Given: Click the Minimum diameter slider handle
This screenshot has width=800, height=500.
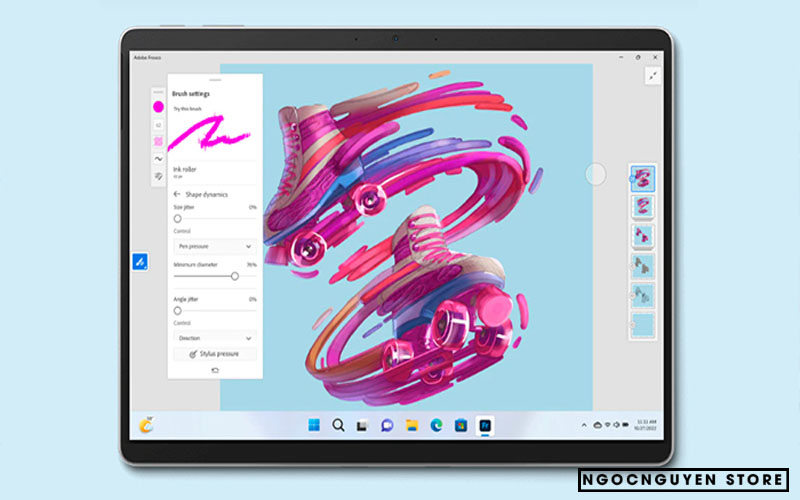Looking at the screenshot, I should [x=235, y=276].
